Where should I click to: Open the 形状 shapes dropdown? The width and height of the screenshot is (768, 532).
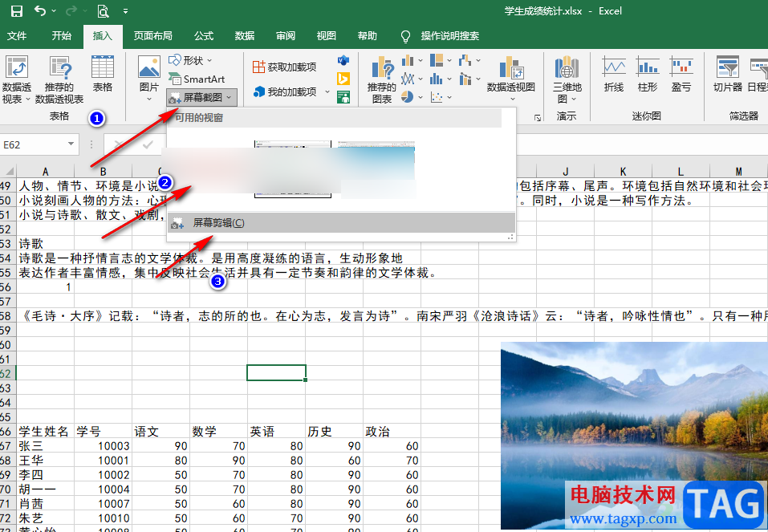tap(190, 60)
